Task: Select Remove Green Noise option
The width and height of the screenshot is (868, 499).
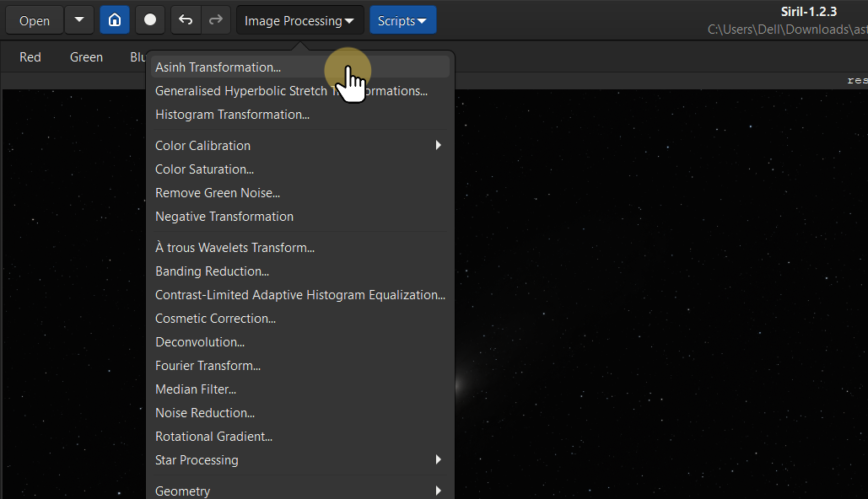Action: 218,193
